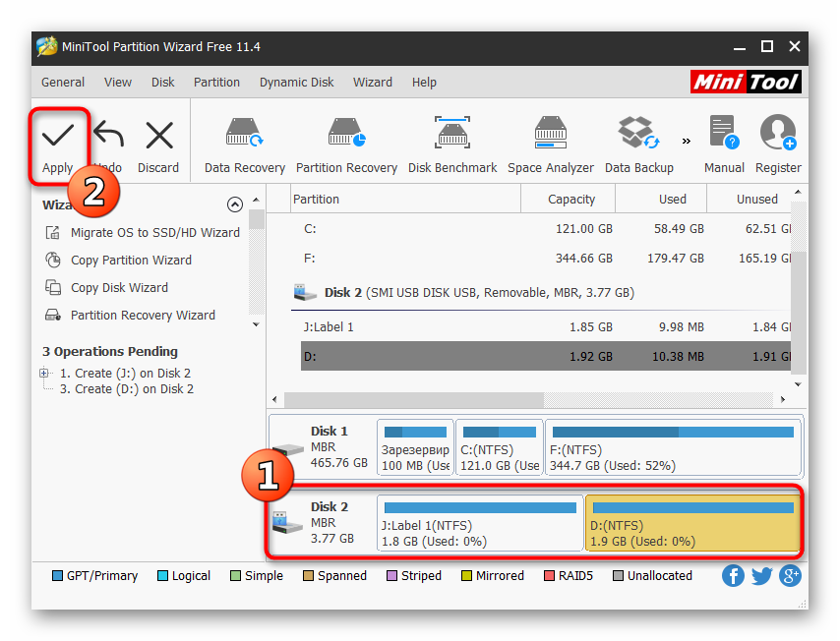The width and height of the screenshot is (840, 641).
Task: Click the Apply checkmark icon
Action: pyautogui.click(x=57, y=136)
